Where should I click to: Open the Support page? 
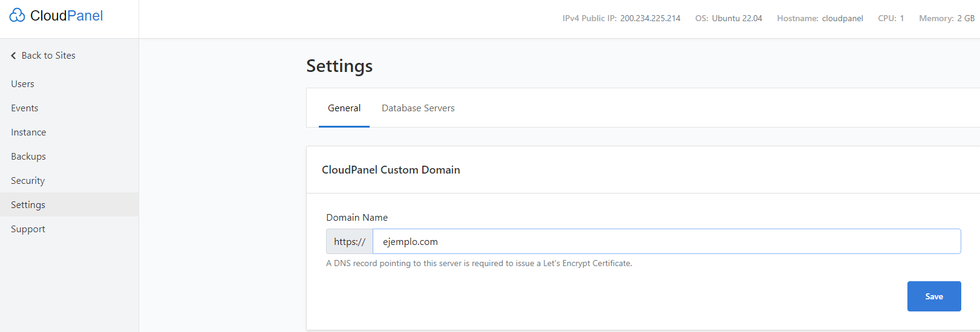tap(28, 229)
